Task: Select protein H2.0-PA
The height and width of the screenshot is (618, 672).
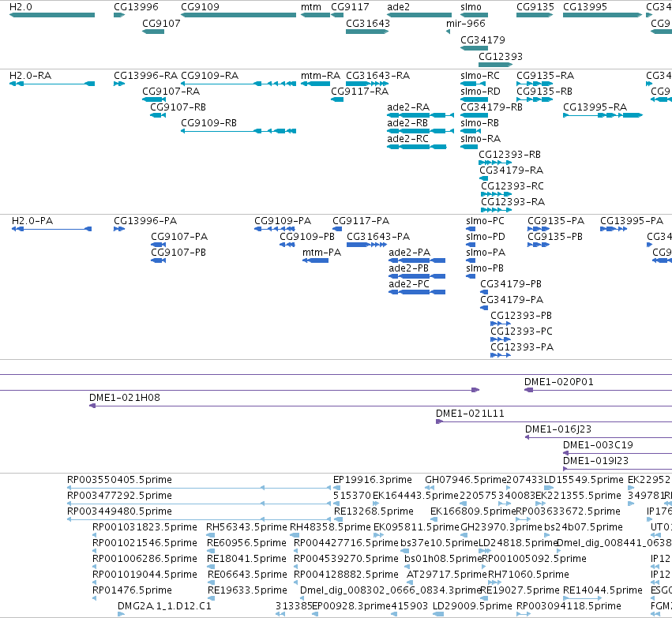Action: [52, 229]
